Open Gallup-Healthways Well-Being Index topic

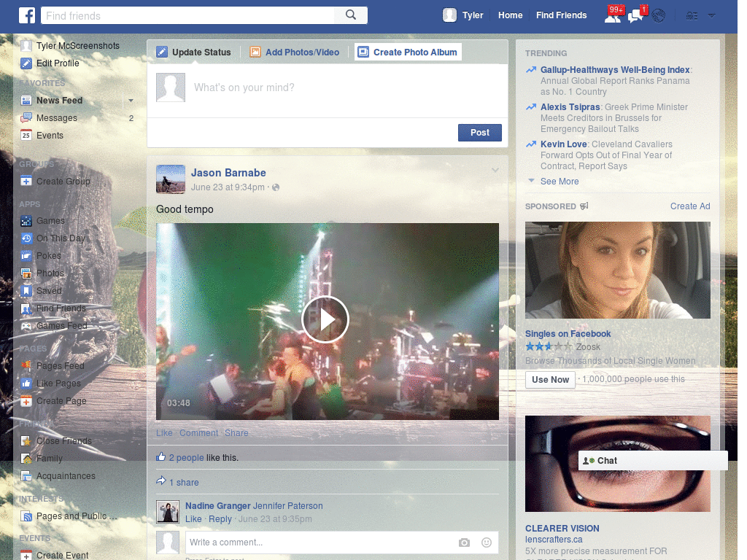(x=615, y=70)
